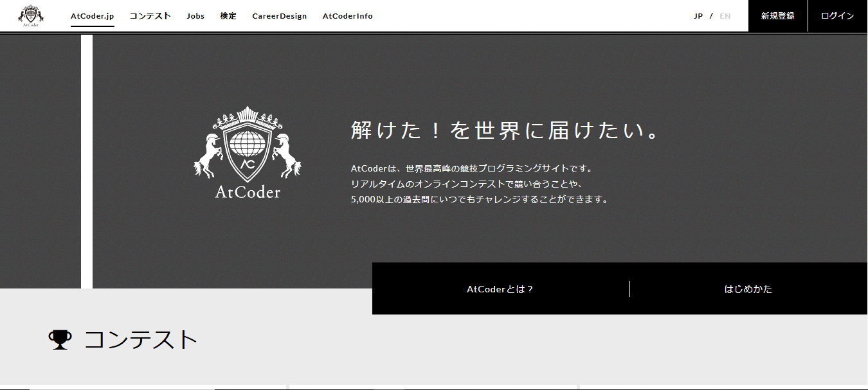Open the はじめかた link
This screenshot has height=390, width=868.
(x=748, y=289)
